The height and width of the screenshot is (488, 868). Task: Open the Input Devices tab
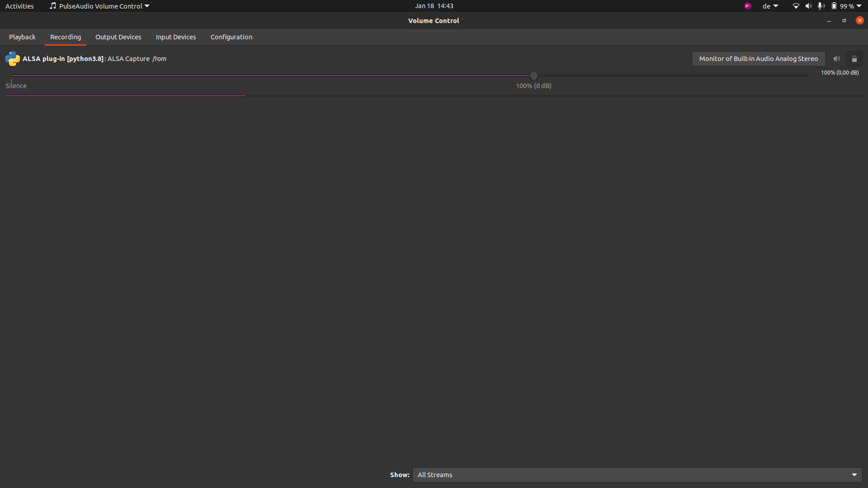click(x=176, y=37)
